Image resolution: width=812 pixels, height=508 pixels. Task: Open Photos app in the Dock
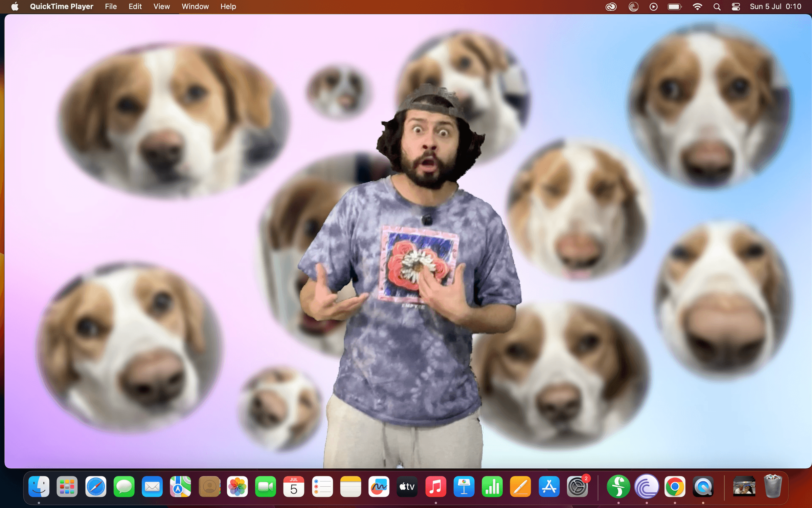click(x=237, y=487)
